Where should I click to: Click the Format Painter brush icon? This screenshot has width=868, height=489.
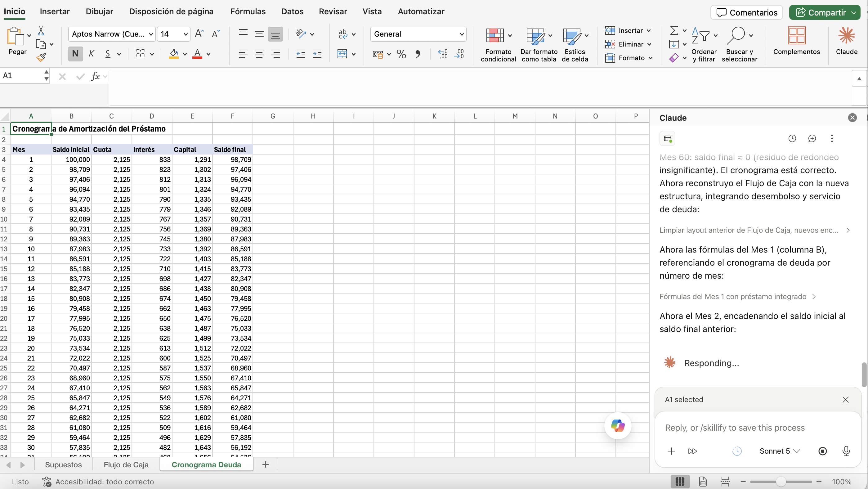[x=41, y=58]
